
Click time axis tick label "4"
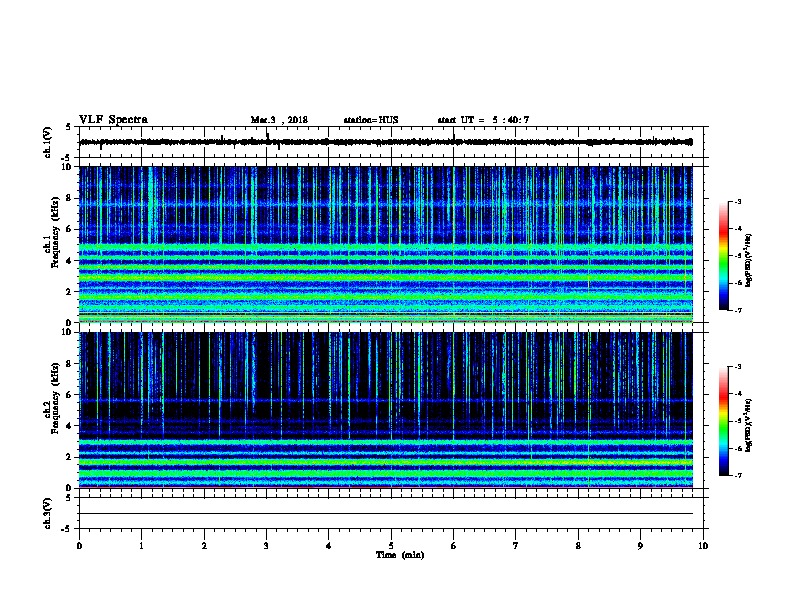(x=329, y=546)
